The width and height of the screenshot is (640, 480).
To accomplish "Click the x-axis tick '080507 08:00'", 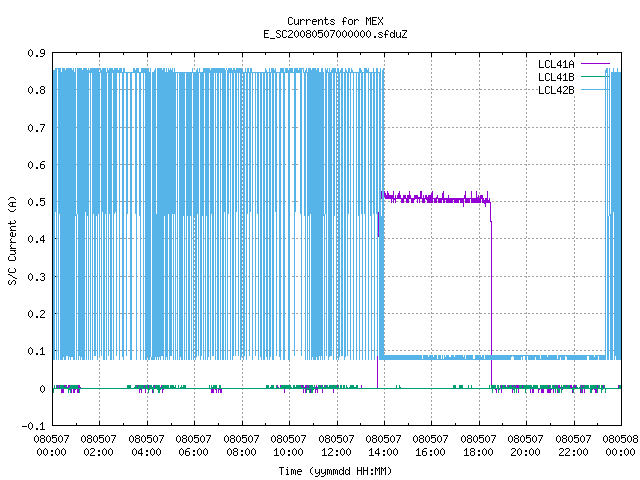I will [241, 446].
